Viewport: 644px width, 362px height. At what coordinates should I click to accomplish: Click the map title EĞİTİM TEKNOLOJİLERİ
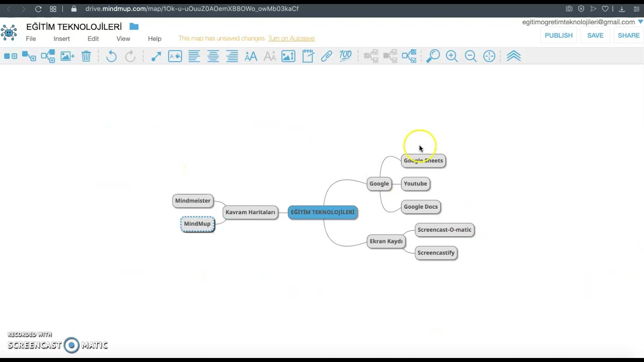click(x=74, y=27)
